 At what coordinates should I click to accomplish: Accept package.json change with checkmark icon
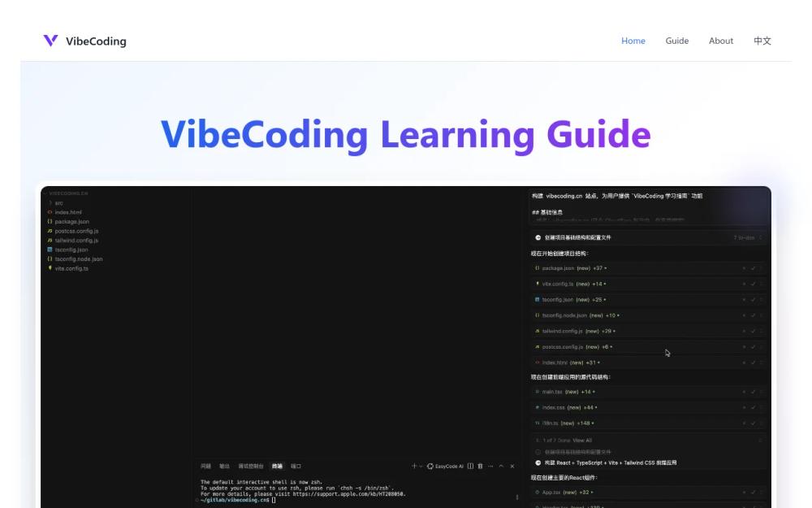click(753, 268)
